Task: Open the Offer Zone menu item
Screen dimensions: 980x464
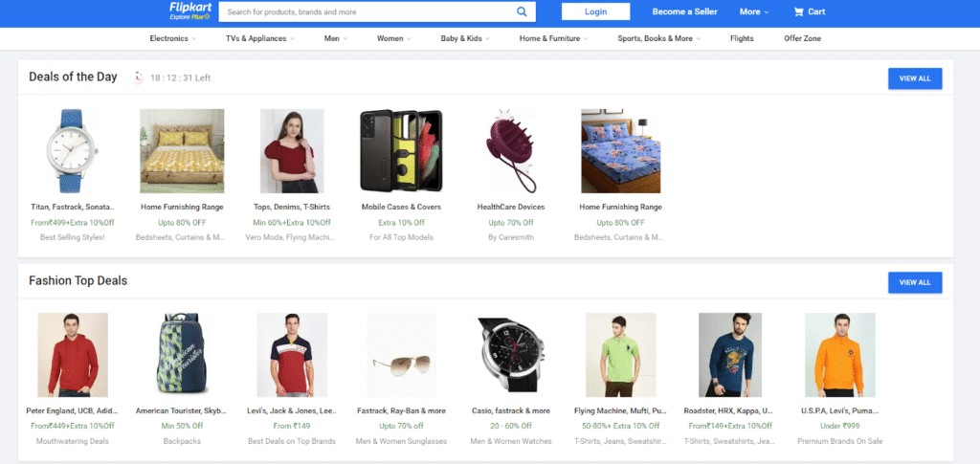Action: click(x=803, y=38)
